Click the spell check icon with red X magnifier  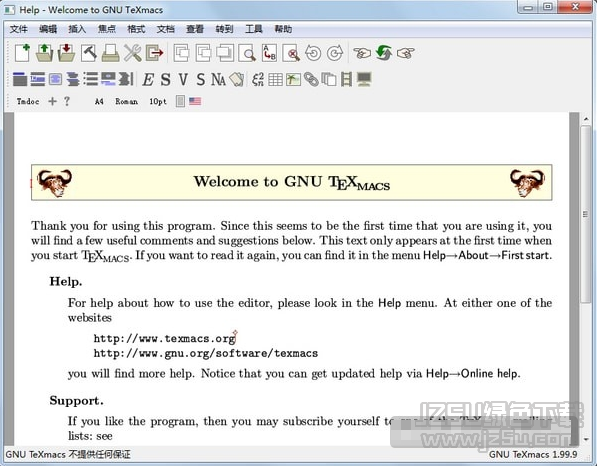pyautogui.click(x=291, y=53)
